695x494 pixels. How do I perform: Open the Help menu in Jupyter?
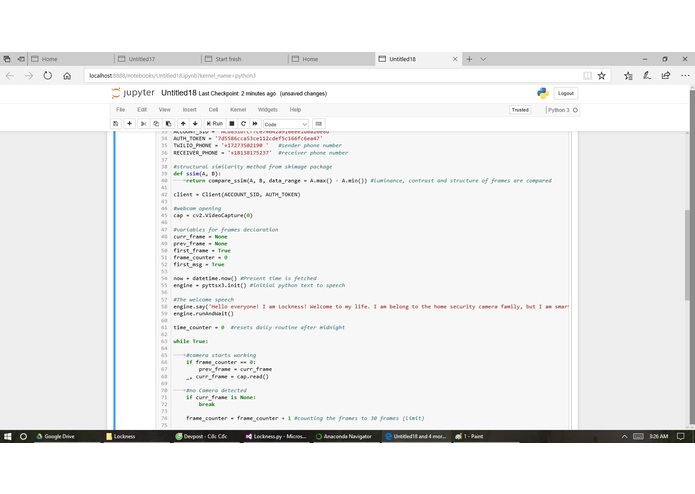[x=295, y=109]
